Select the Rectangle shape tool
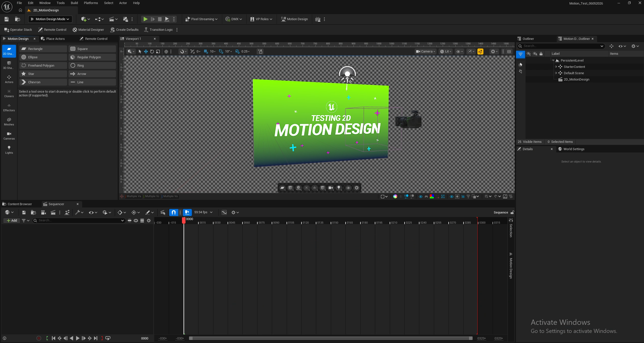Viewport: 644px width, 343px height. (x=43, y=49)
